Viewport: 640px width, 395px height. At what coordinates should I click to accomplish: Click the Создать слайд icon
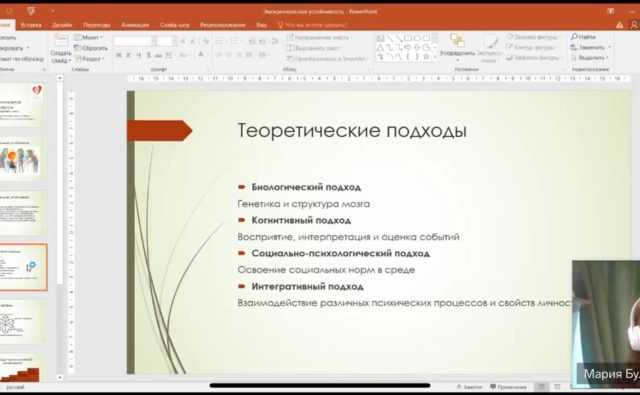pyautogui.click(x=60, y=41)
